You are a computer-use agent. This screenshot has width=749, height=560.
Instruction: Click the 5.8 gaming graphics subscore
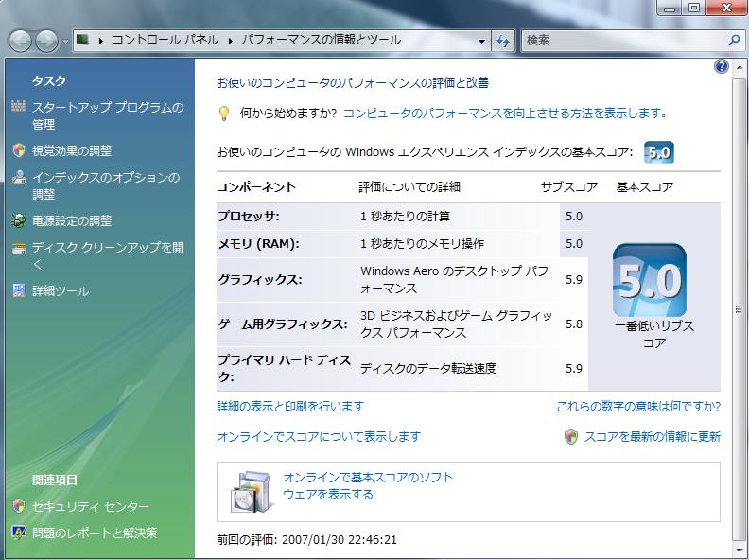(x=574, y=324)
